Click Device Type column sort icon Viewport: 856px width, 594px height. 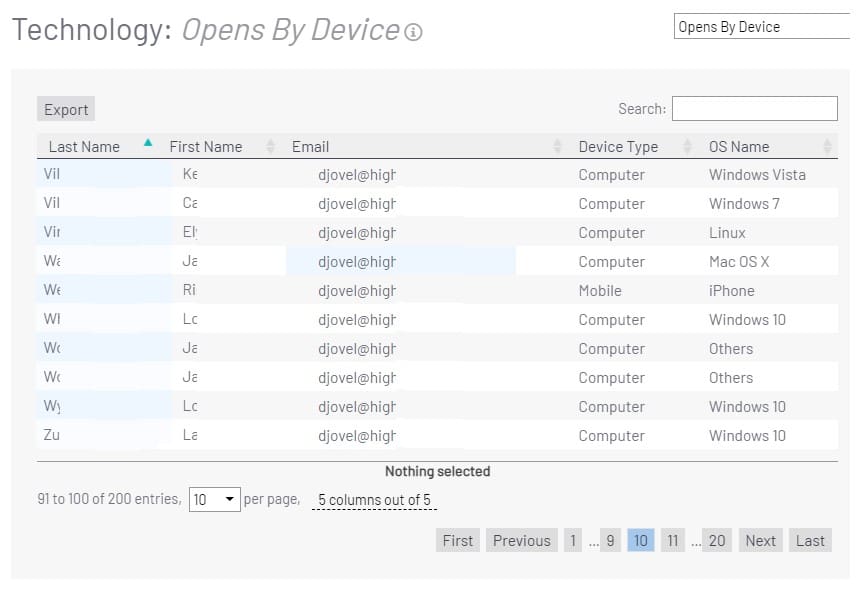[687, 147]
